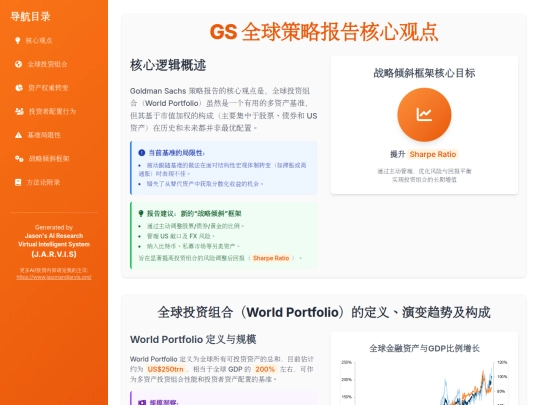The width and height of the screenshot is (540, 405).
Task: Click the 核心逻辑概述 section heading
Action: (168, 65)
